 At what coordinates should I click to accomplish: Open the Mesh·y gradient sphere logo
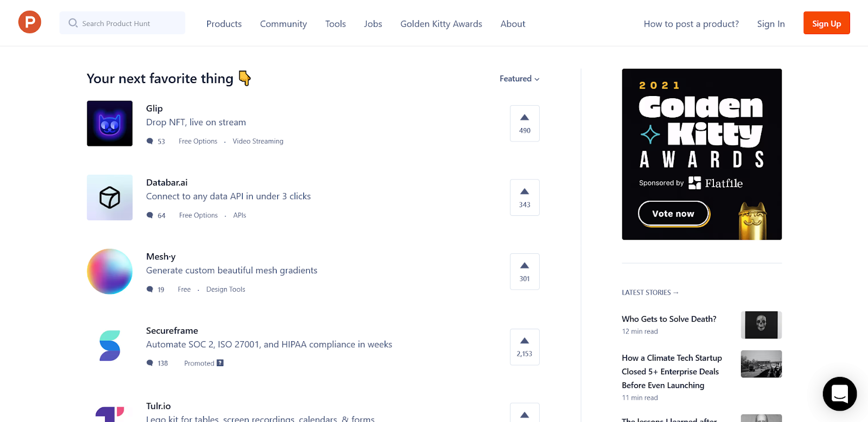110,271
